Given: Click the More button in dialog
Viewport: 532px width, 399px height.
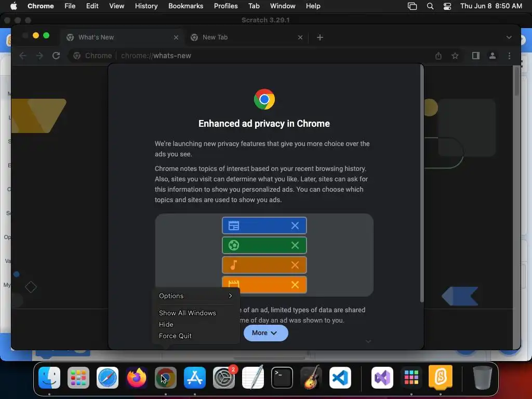Looking at the screenshot, I should coord(265,333).
